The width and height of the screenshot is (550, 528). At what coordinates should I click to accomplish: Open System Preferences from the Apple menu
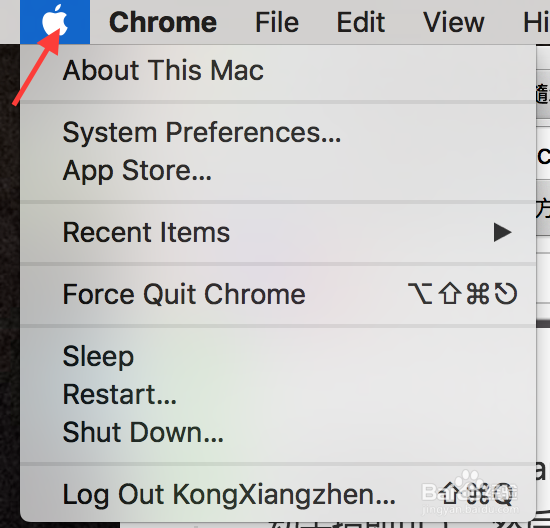coord(278,132)
